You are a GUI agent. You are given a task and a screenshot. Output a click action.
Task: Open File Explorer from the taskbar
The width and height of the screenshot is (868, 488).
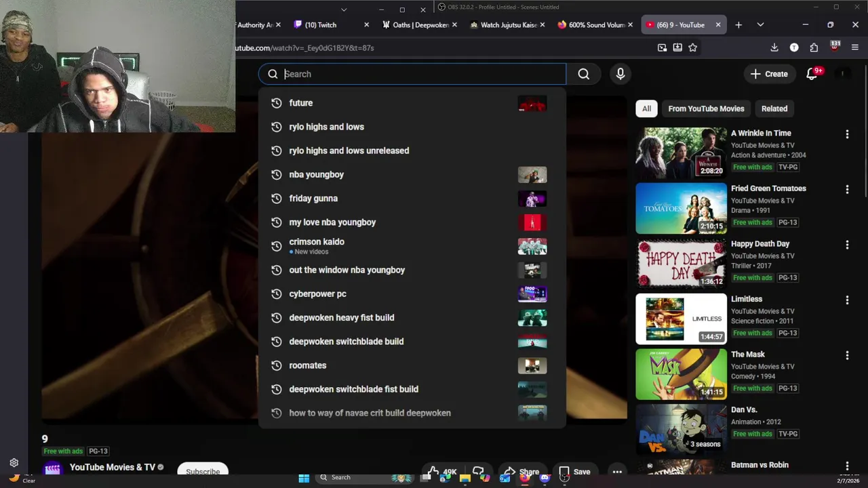[x=465, y=478]
